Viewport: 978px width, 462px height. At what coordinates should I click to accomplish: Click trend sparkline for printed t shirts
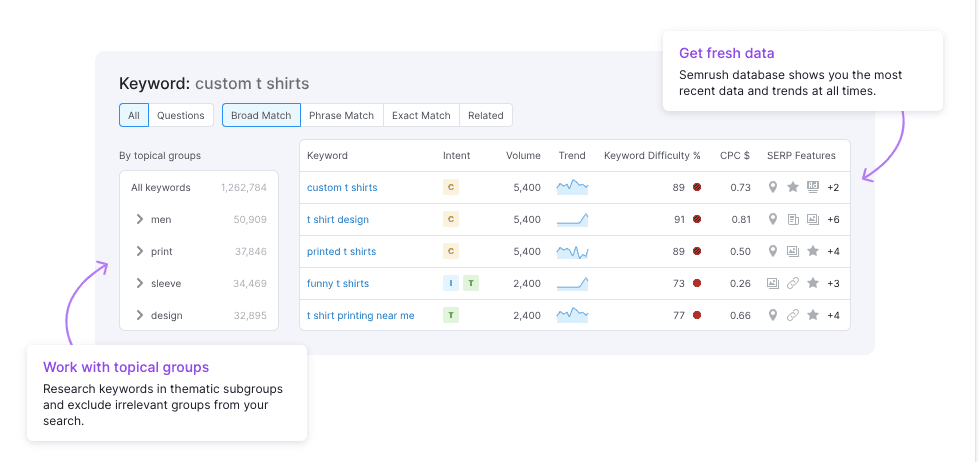pos(572,251)
